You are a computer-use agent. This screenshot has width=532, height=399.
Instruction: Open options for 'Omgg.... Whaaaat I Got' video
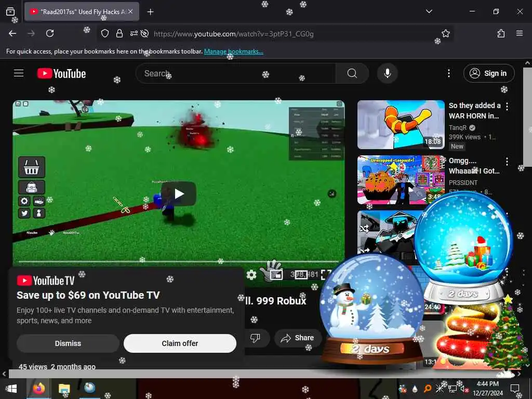tap(507, 162)
